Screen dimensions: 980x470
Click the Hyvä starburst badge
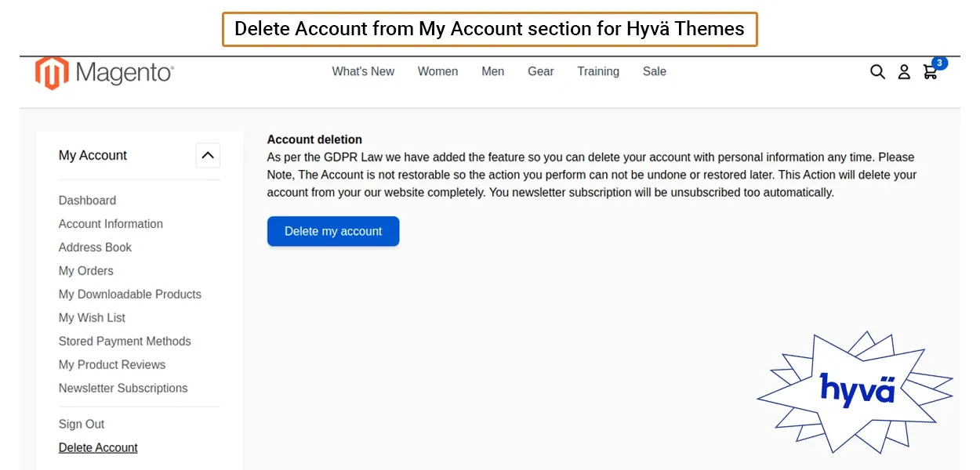(856, 390)
